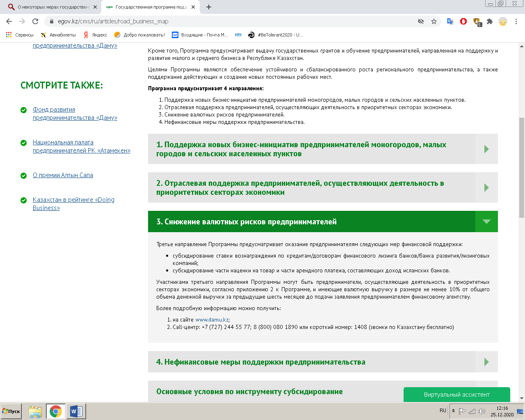
Task: Expand section 2 arrow for sectoral support
Action: [x=486, y=187]
